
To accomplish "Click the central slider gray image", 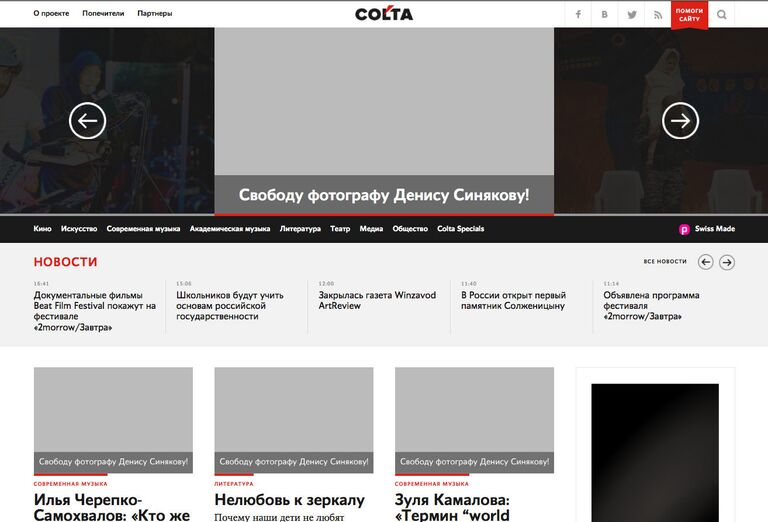I will (384, 101).
